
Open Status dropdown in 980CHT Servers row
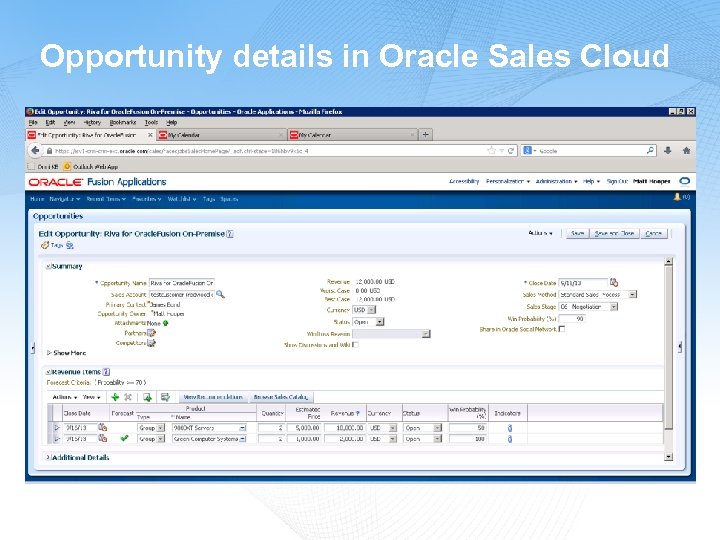(438, 428)
